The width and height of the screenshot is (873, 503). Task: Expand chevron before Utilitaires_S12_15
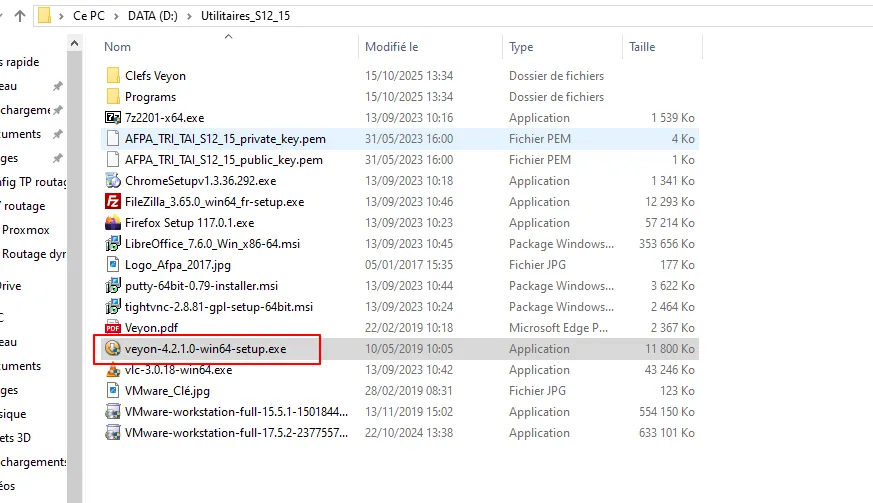(189, 16)
